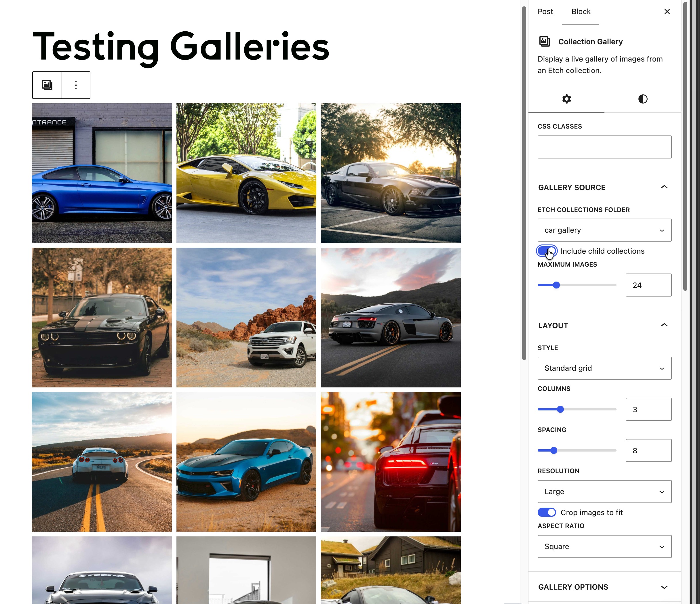Image resolution: width=700 pixels, height=604 pixels.
Task: Toggle Crop images to fit
Action: [547, 513]
